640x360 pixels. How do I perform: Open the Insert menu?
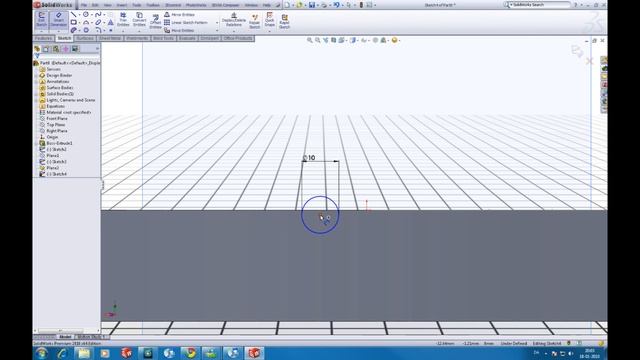[121, 5]
